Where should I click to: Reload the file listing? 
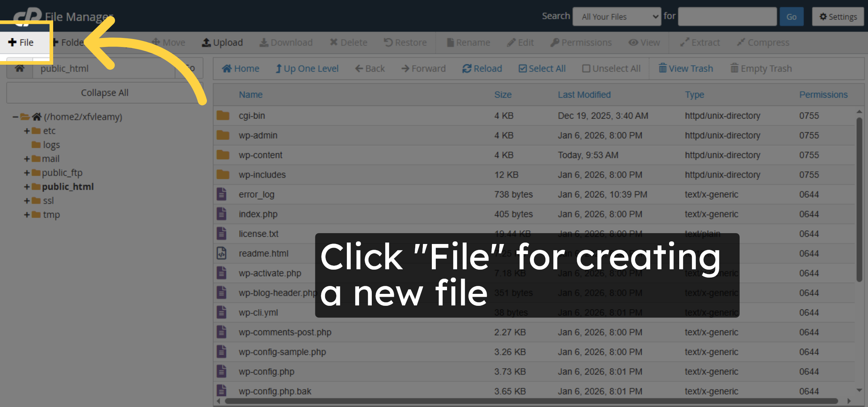(482, 68)
